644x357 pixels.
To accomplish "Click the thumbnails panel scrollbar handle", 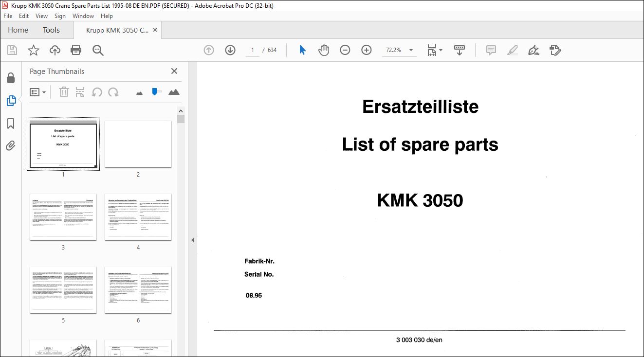I will [x=181, y=119].
